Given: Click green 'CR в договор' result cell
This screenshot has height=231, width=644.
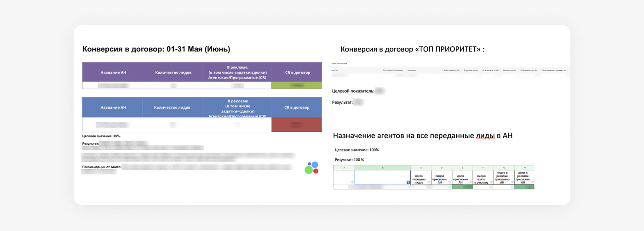Looking at the screenshot, I should pyautogui.click(x=297, y=85).
